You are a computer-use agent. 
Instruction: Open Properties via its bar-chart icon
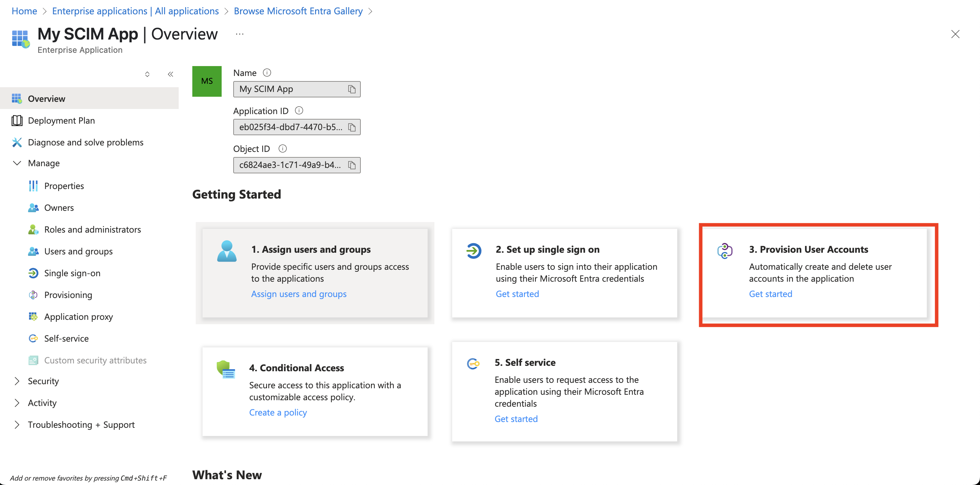(x=33, y=186)
